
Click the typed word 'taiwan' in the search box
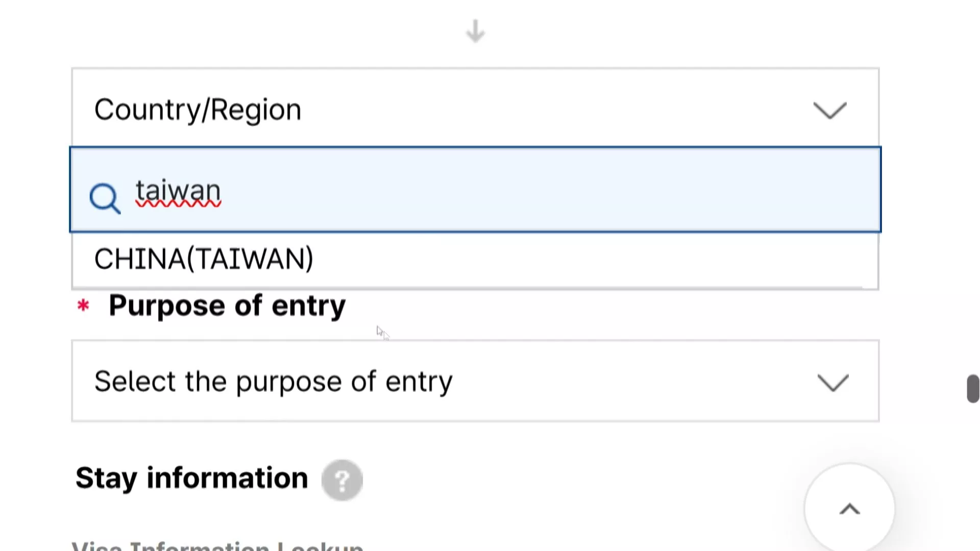pos(178,191)
